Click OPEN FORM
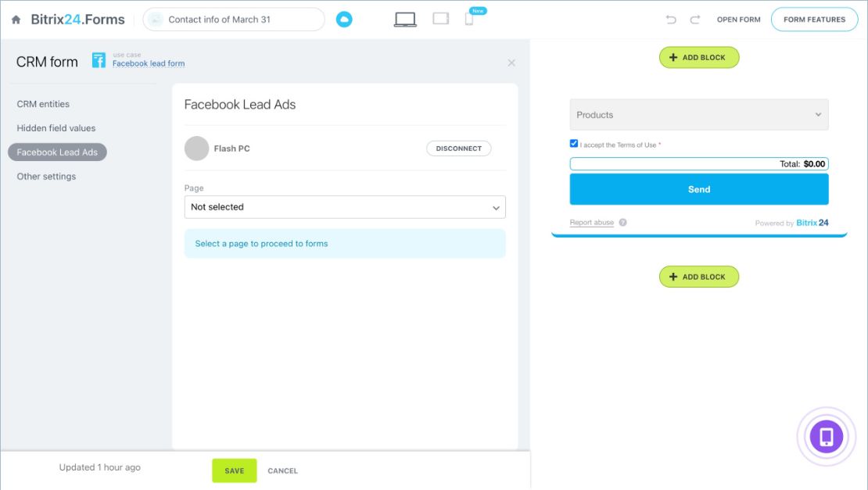Image resolution: width=868 pixels, height=490 pixels. point(738,20)
